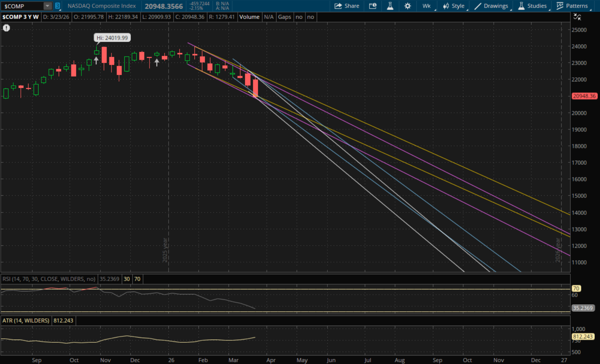Expand the $COMP symbol dropdown arrow
The image size is (600, 364).
[47, 6]
